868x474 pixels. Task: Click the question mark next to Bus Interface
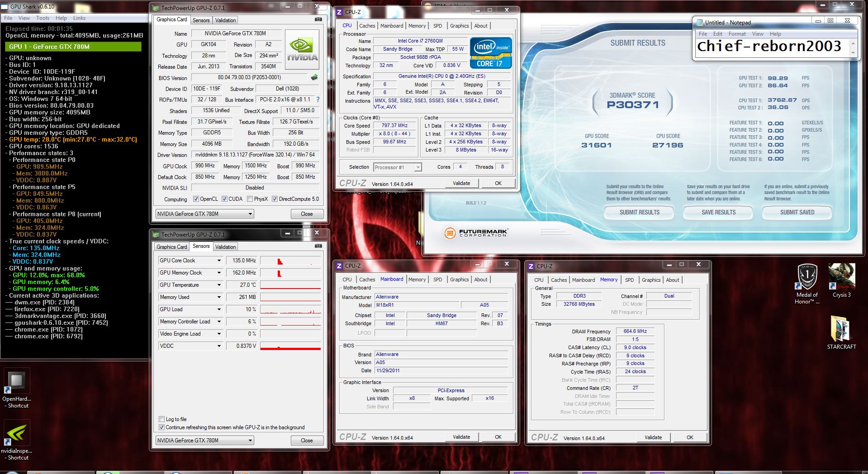(x=318, y=100)
